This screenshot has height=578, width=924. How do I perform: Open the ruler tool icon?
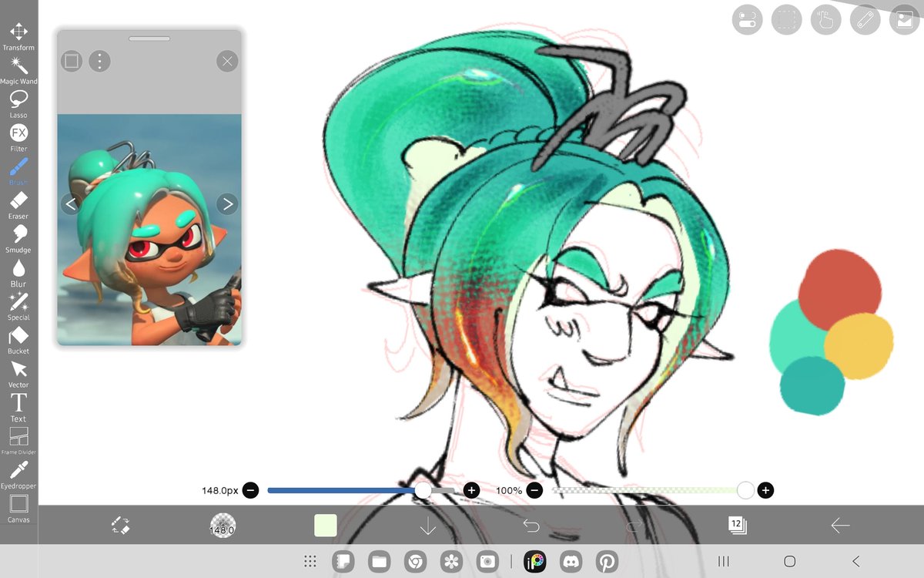(x=865, y=20)
